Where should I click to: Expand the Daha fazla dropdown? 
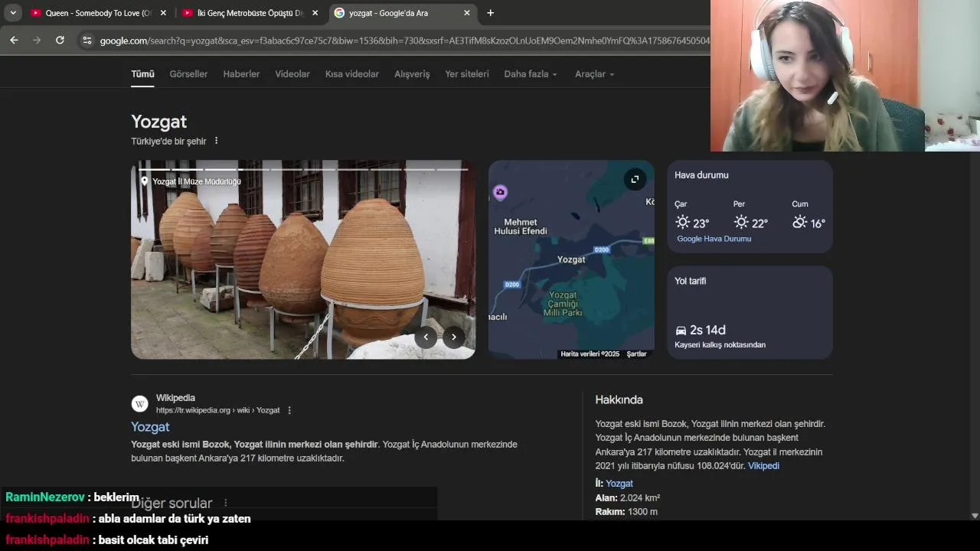tap(531, 74)
